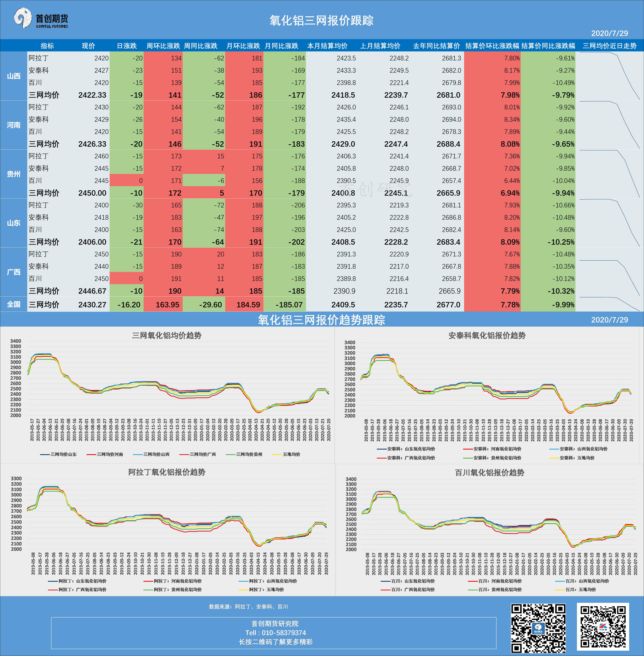Viewport: 644px width, 656px height.
Task: Click the Tell phone number text
Action: tap(275, 633)
